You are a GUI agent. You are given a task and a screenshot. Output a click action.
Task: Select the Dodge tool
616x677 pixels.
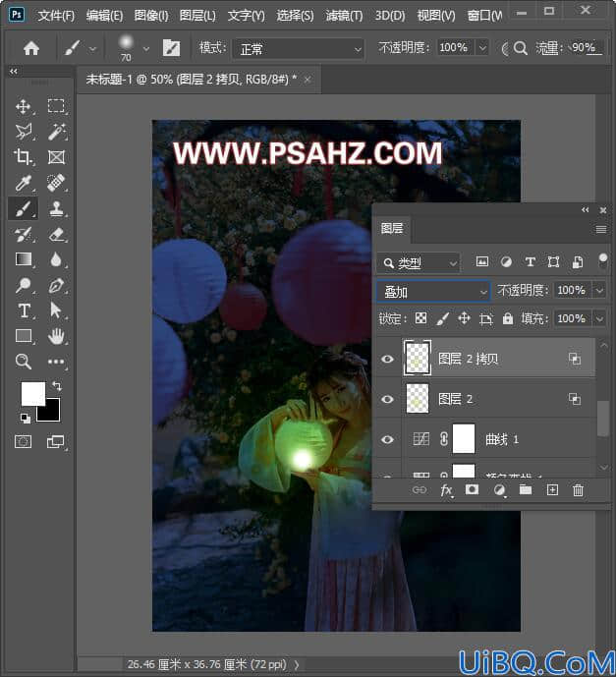point(23,285)
